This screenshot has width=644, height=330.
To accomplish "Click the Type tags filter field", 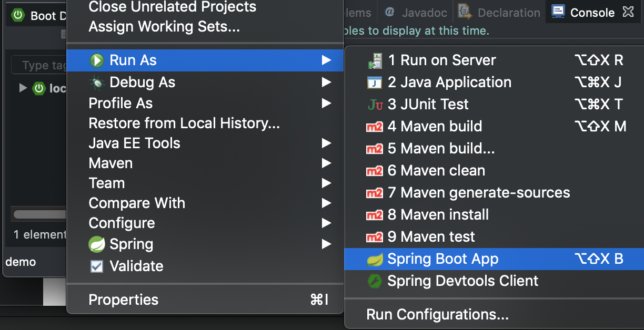I will 39,65.
